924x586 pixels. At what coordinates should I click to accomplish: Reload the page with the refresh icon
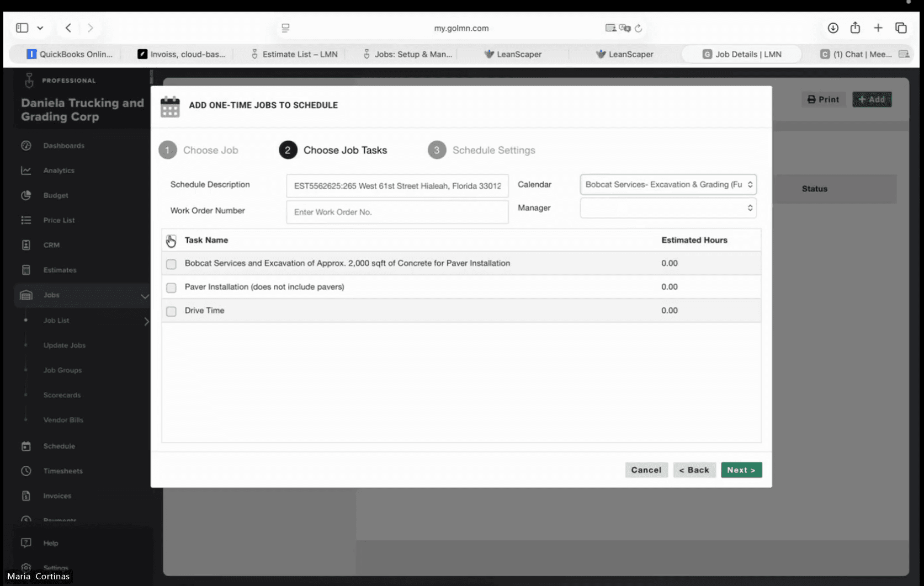(639, 28)
